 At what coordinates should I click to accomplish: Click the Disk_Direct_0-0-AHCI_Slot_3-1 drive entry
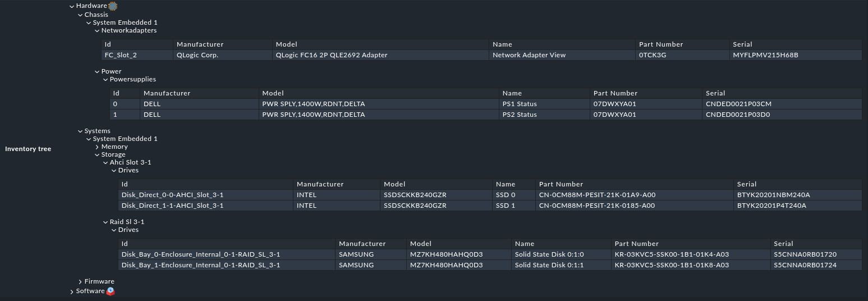pyautogui.click(x=172, y=195)
